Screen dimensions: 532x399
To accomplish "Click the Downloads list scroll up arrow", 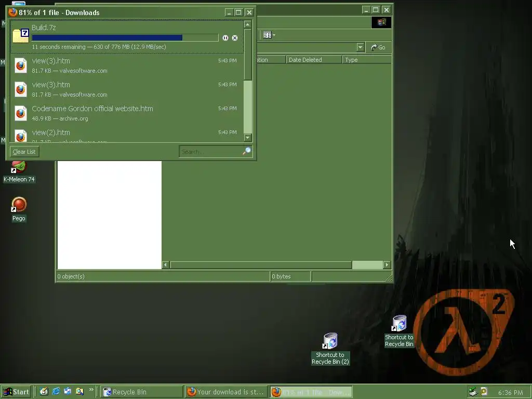I will click(248, 24).
